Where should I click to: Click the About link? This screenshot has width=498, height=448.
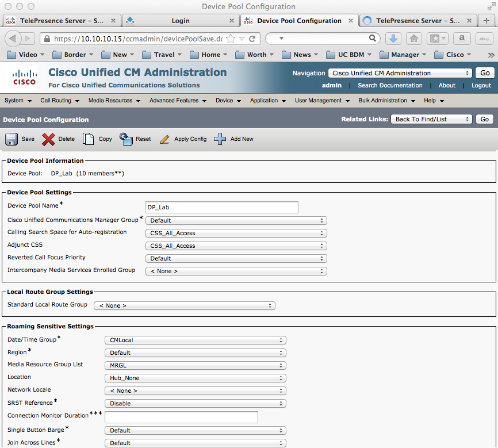click(x=447, y=86)
